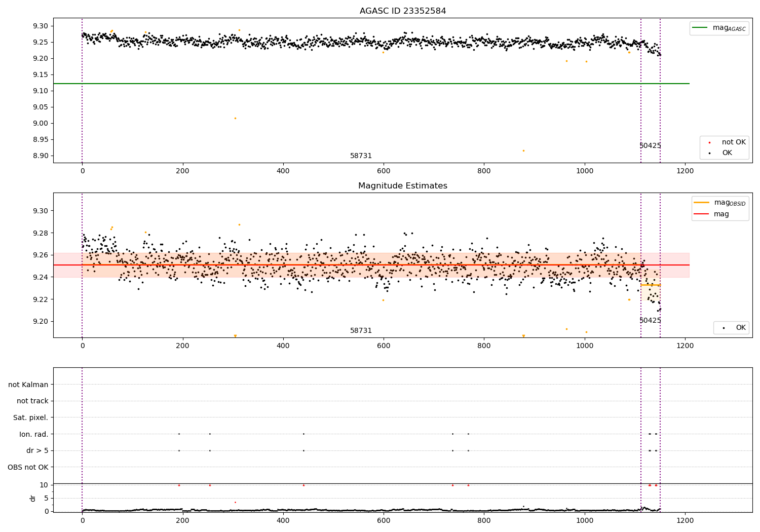Select the 50425 label in top plot

(650, 146)
